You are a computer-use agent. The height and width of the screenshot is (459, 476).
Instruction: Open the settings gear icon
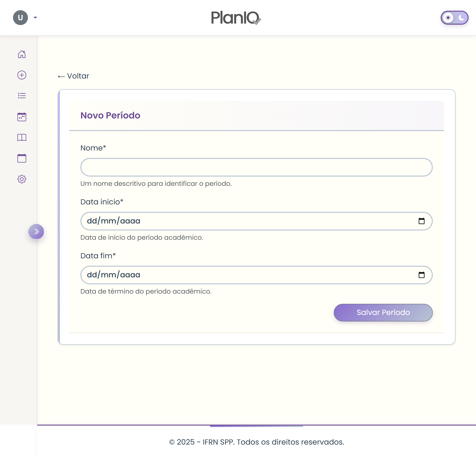pos(22,179)
